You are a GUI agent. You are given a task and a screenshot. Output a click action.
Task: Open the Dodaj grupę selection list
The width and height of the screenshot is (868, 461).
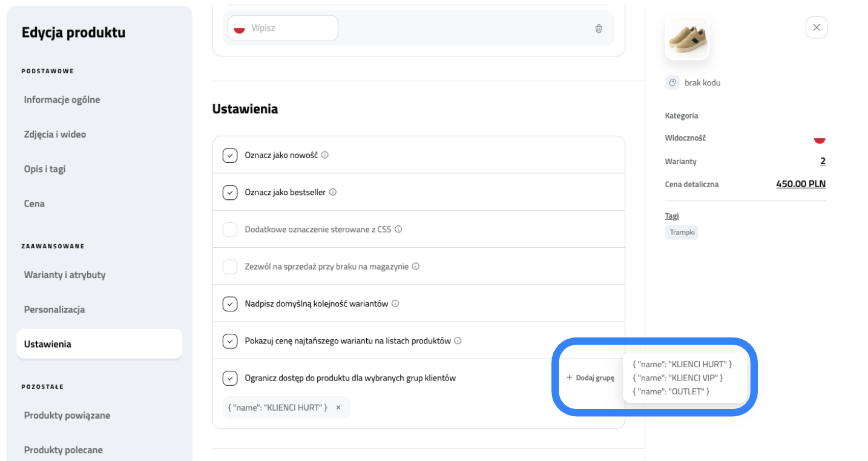(x=590, y=377)
